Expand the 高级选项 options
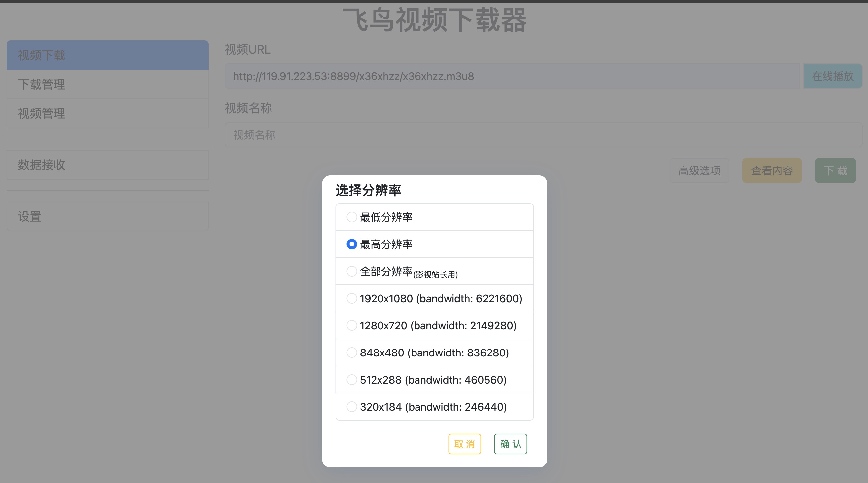Screen dimensions: 868x483 click(699, 170)
